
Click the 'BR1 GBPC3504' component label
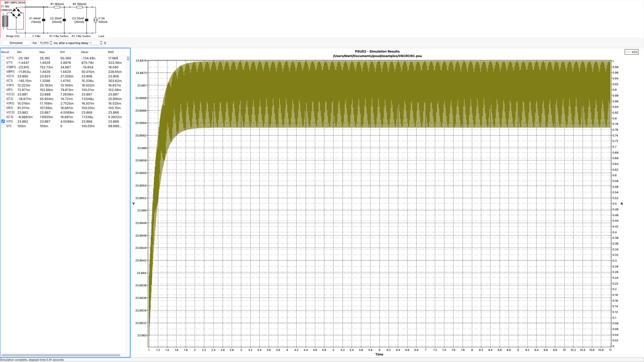(14, 3)
